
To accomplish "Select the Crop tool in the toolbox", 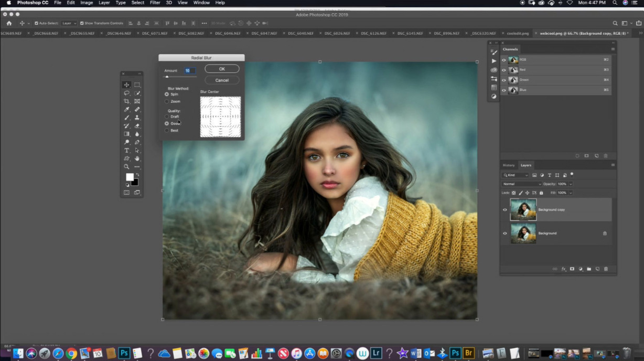I will (x=126, y=101).
